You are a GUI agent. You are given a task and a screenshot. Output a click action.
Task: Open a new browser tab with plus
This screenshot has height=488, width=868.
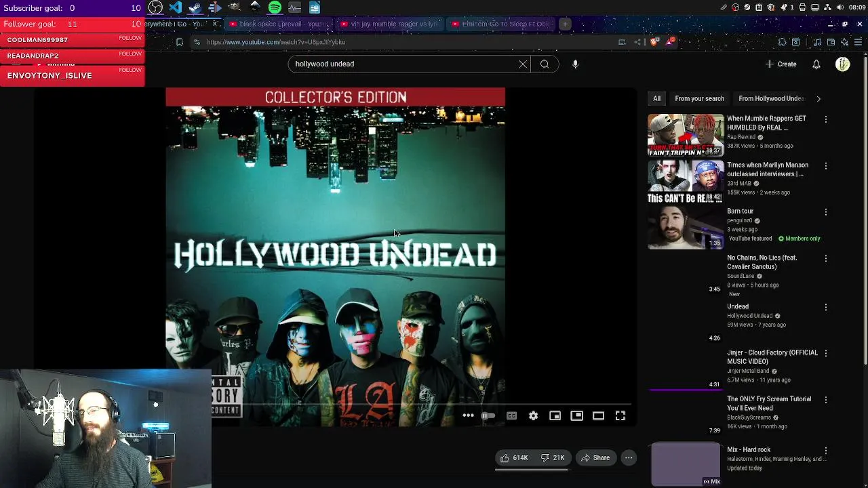(564, 24)
